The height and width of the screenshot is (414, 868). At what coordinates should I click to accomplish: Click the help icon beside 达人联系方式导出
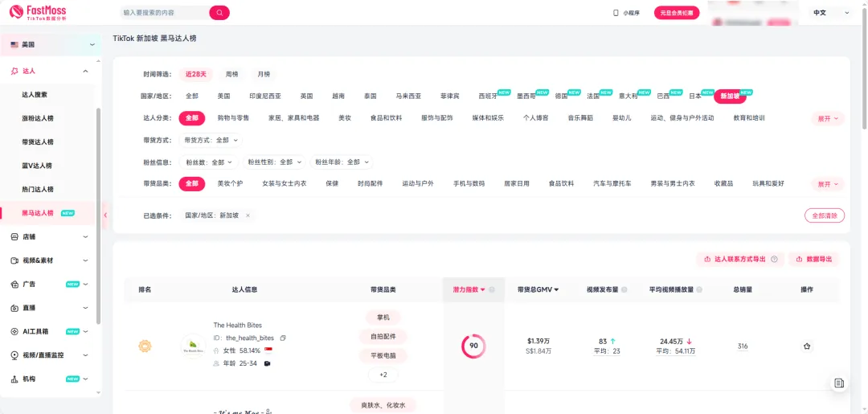tap(774, 260)
